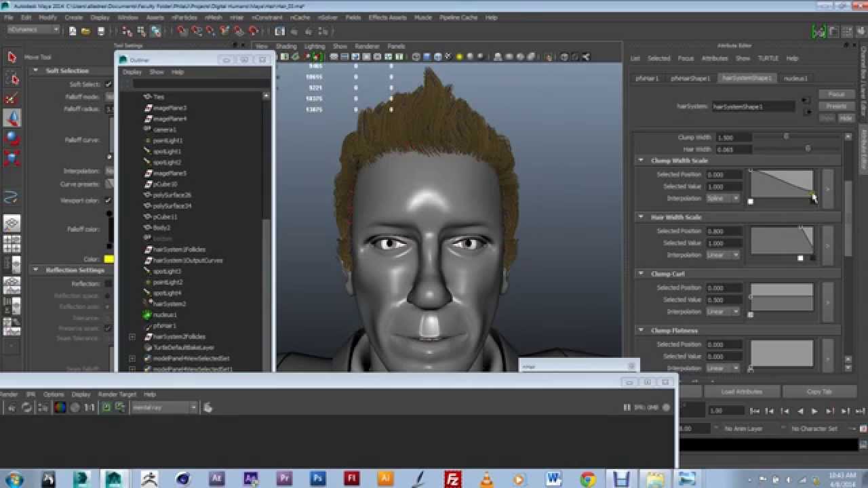Open Hair Width Scale Interpolation dropdown
The image size is (868, 488).
coord(722,256)
